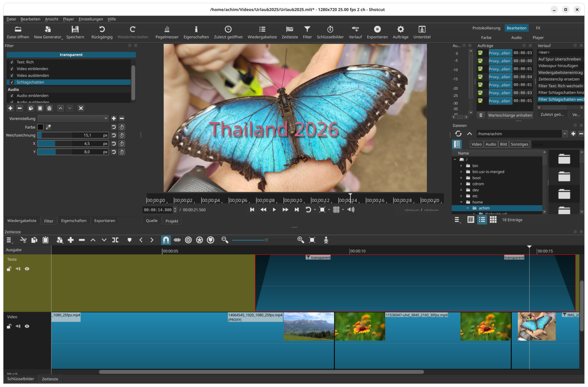
Task: Uncheck the Schlagschatten filter checkbox
Action: 12,82
